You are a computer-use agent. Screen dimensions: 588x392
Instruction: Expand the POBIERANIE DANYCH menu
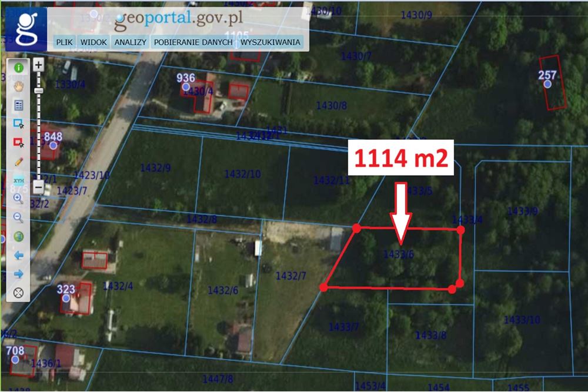coord(193,42)
